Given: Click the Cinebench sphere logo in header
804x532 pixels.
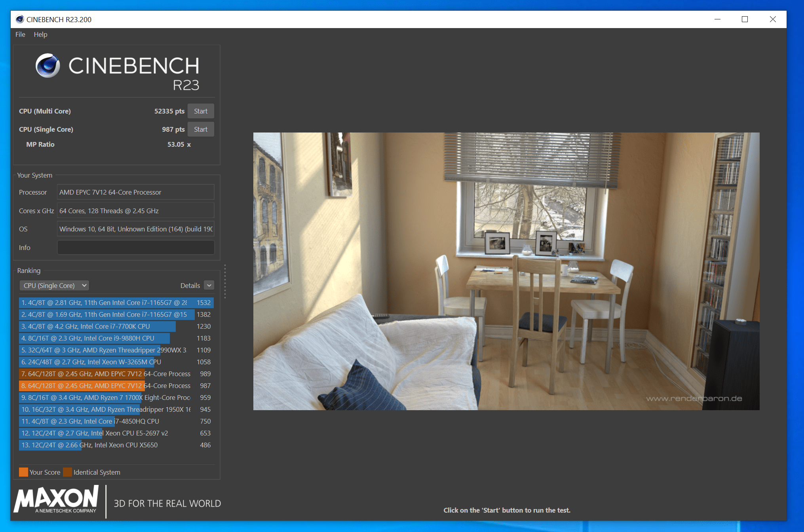Looking at the screenshot, I should click(x=48, y=66).
